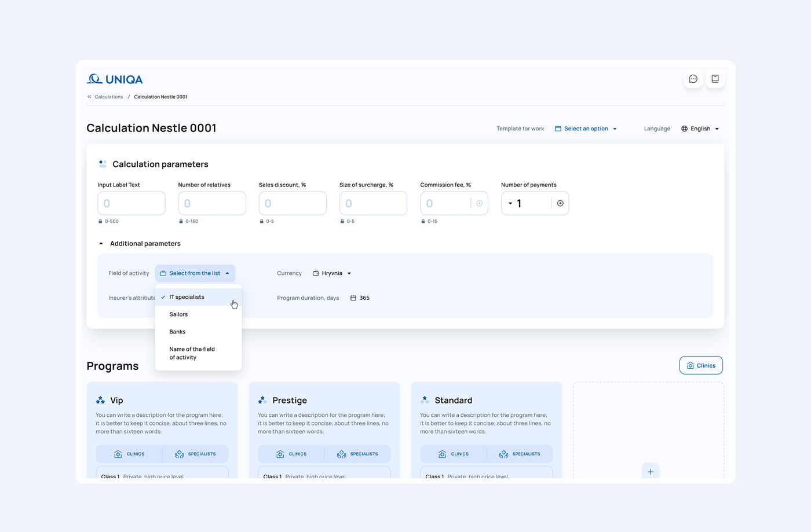This screenshot has width=811, height=532.
Task: Click the calendar icon beside Program duration
Action: click(x=353, y=298)
